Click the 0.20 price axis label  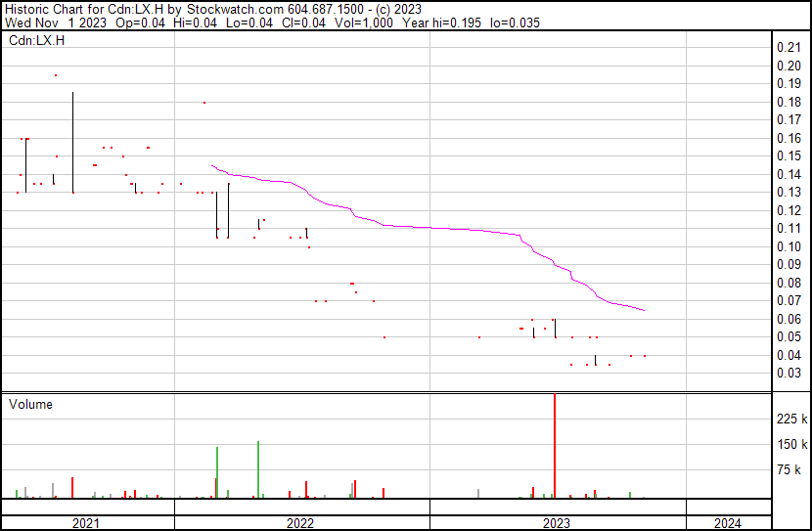coord(789,66)
